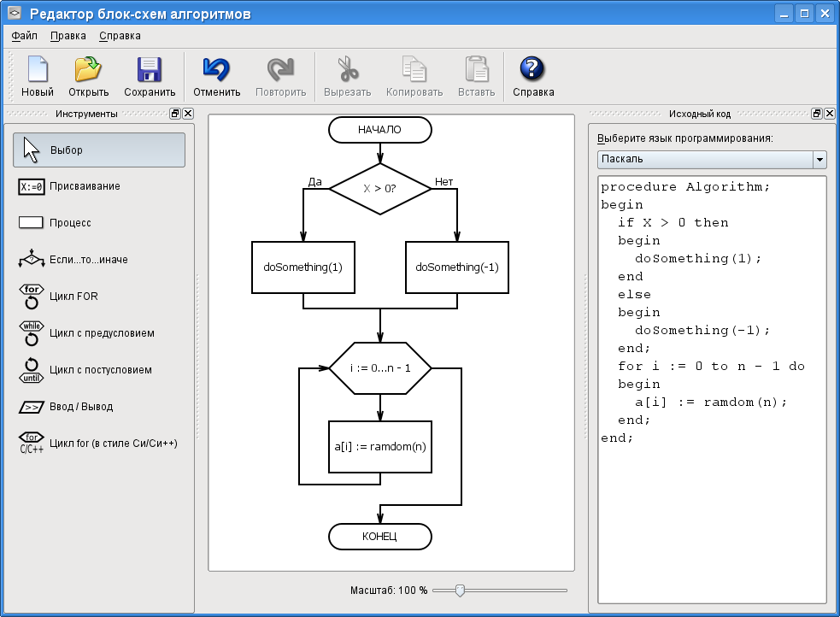Open the Справка menu
Screen dimensions: 840x617
(120, 36)
